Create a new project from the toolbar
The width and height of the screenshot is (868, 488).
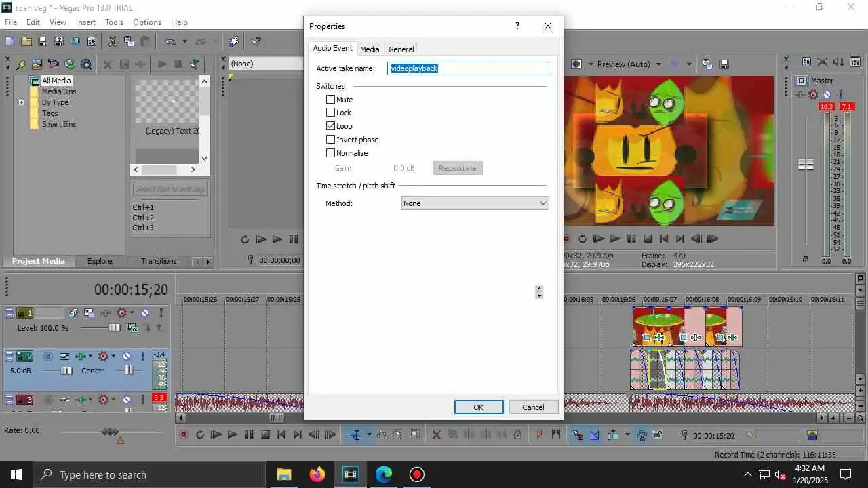(x=10, y=41)
